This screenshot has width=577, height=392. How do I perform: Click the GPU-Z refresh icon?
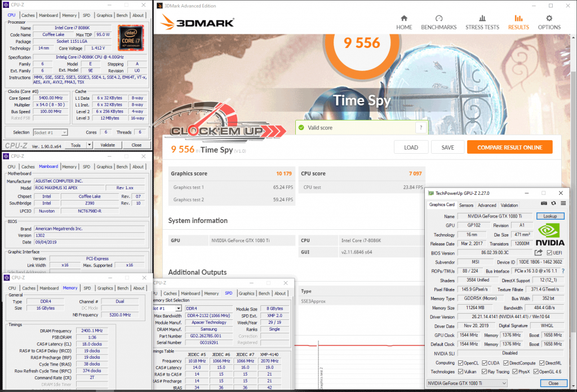coord(553,203)
